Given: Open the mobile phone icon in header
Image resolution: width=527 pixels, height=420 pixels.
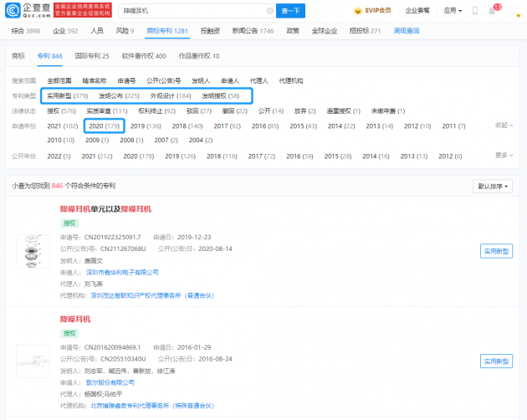Looking at the screenshot, I should pos(475,11).
